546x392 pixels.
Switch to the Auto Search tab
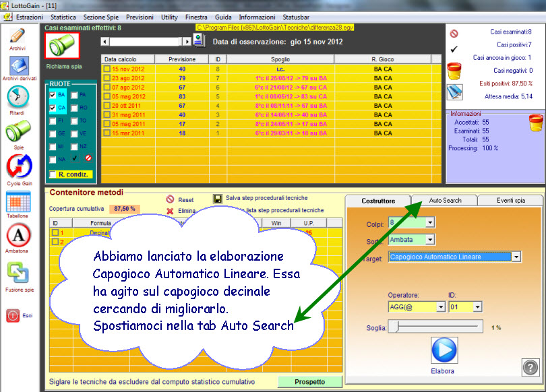click(445, 200)
